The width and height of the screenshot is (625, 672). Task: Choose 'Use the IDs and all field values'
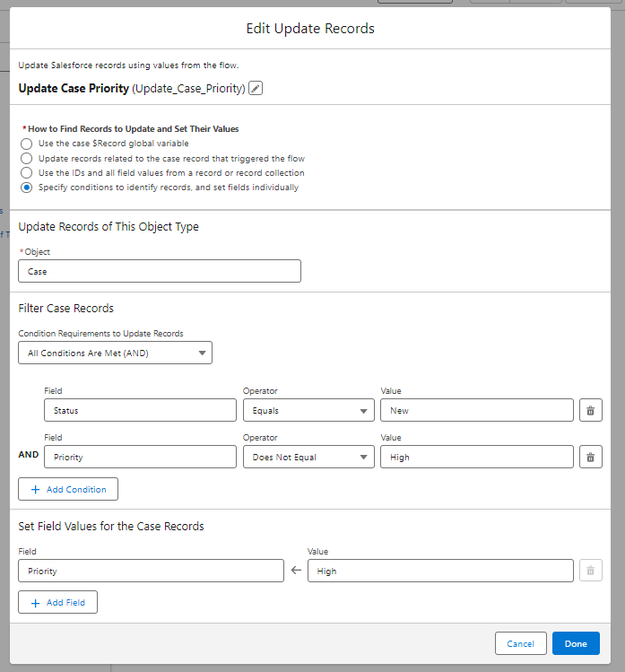tap(27, 172)
